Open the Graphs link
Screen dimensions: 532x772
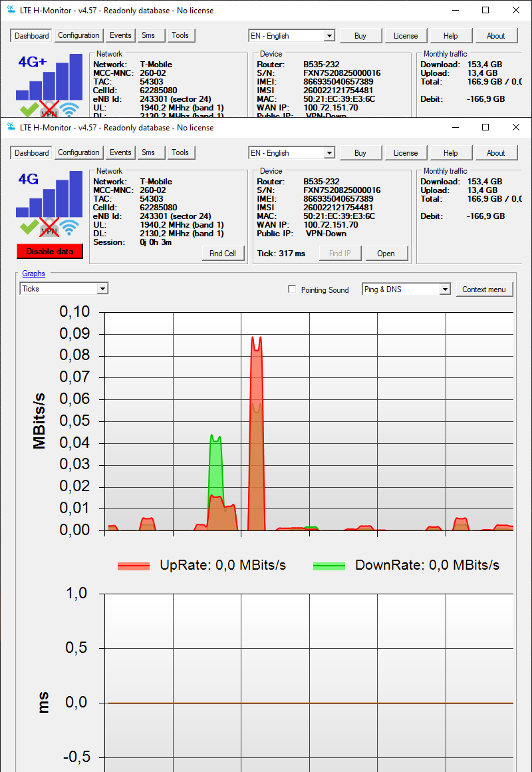[33, 274]
